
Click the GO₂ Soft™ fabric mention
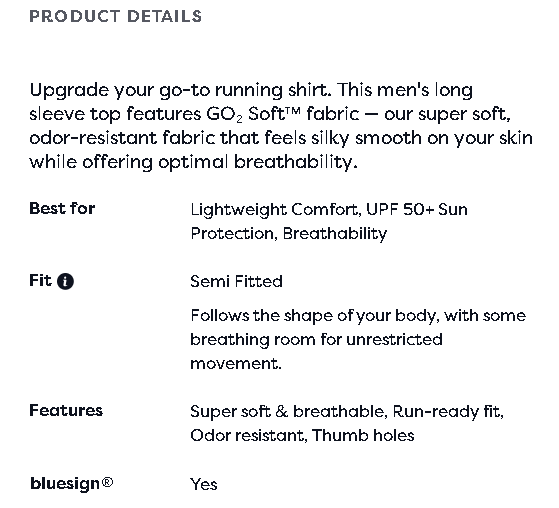283,114
